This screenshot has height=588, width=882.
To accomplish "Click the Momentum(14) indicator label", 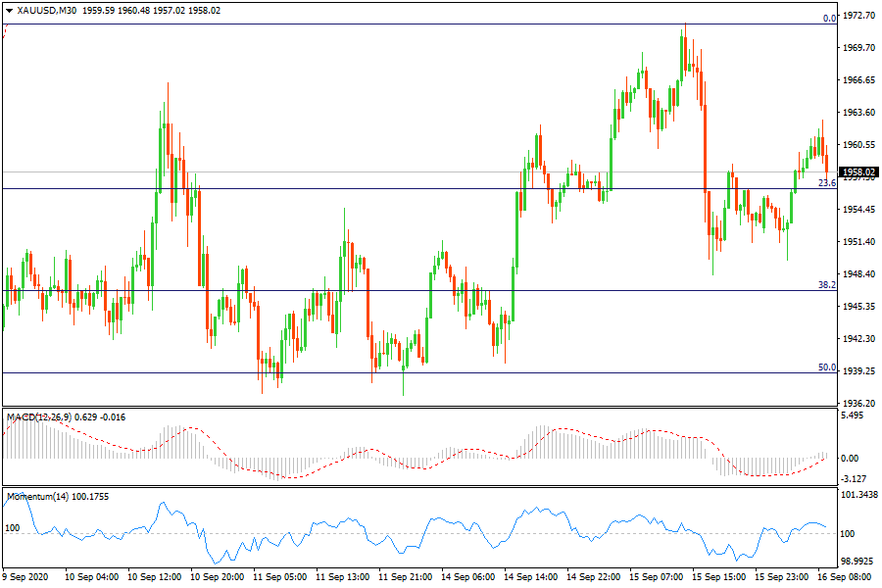I will pos(39,497).
